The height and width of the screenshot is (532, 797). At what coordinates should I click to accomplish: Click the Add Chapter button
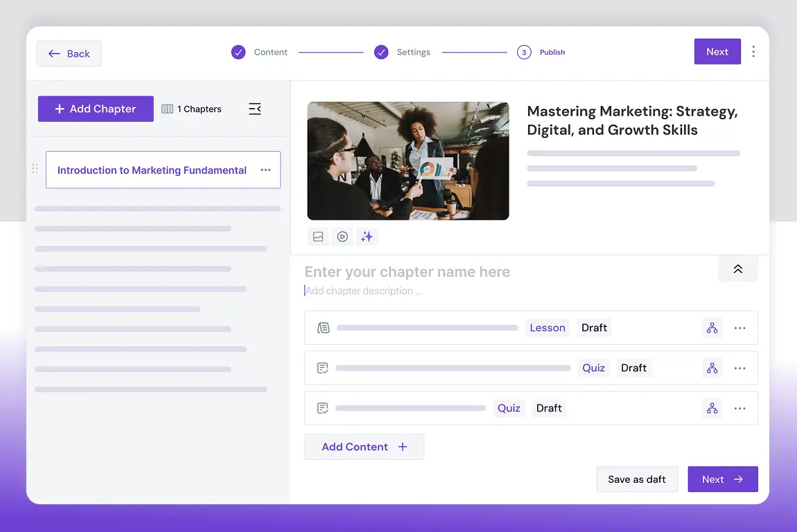click(96, 109)
